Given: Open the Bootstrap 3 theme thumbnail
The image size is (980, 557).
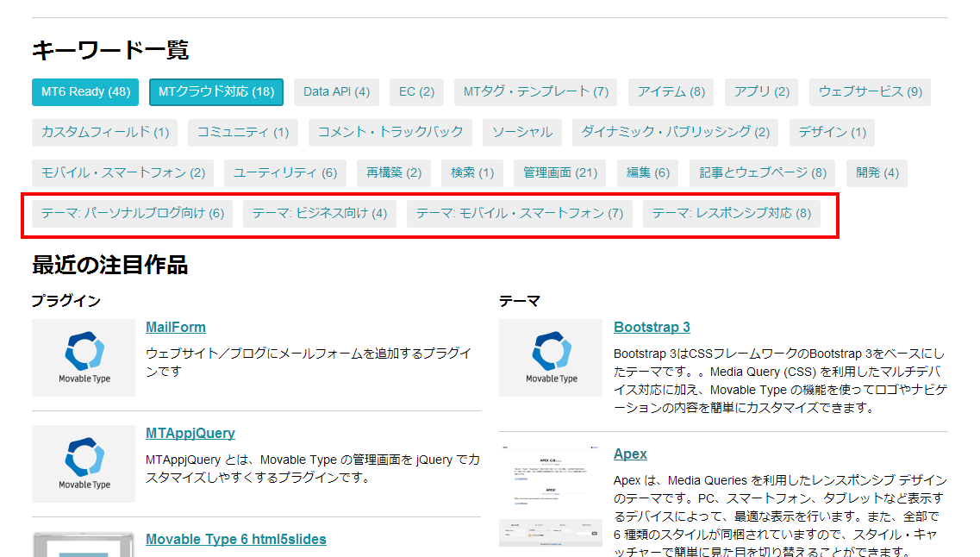Looking at the screenshot, I should click(x=551, y=358).
